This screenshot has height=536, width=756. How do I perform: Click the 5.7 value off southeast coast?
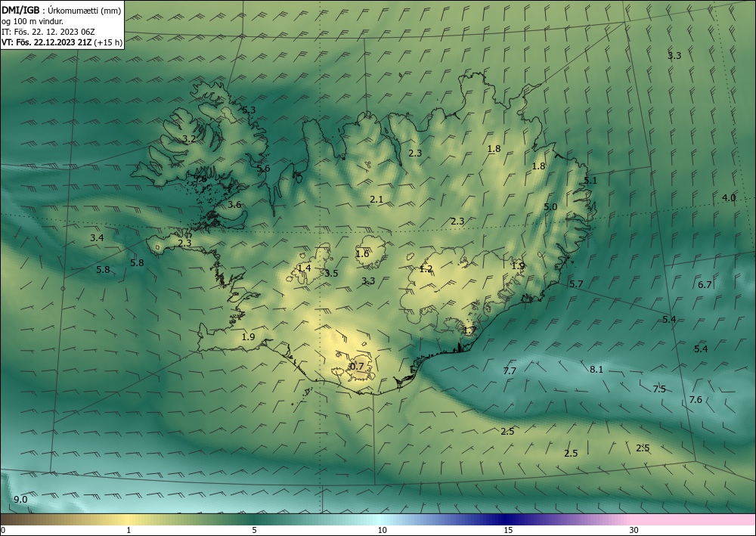576,284
